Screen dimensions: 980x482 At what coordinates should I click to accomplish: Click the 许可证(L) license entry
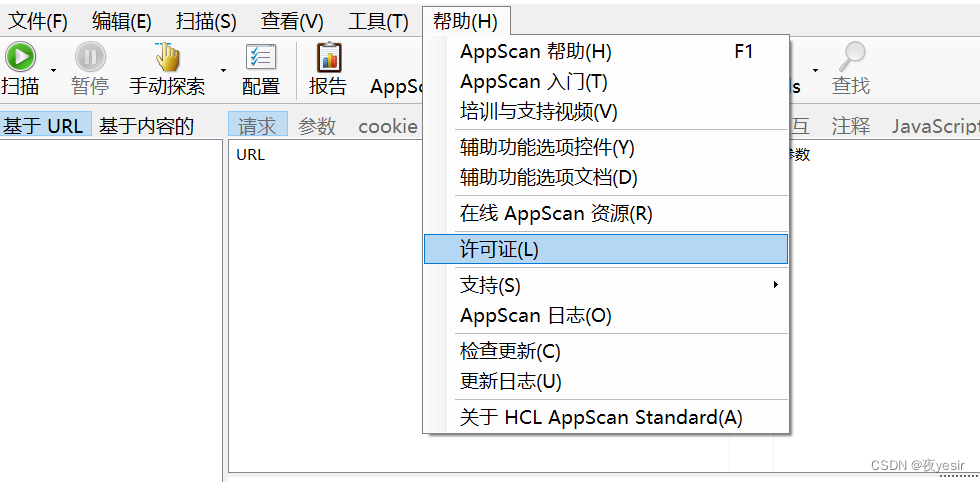tap(606, 249)
